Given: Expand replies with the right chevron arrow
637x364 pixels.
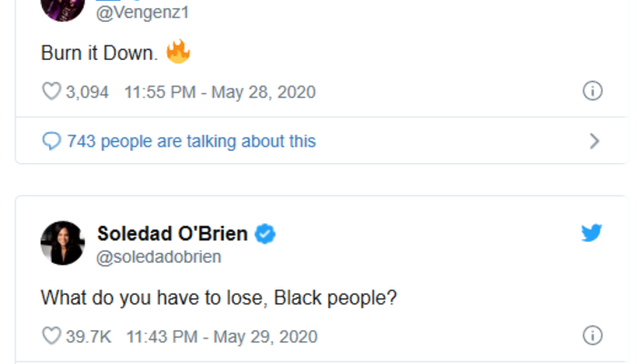Looking at the screenshot, I should click(x=594, y=141).
